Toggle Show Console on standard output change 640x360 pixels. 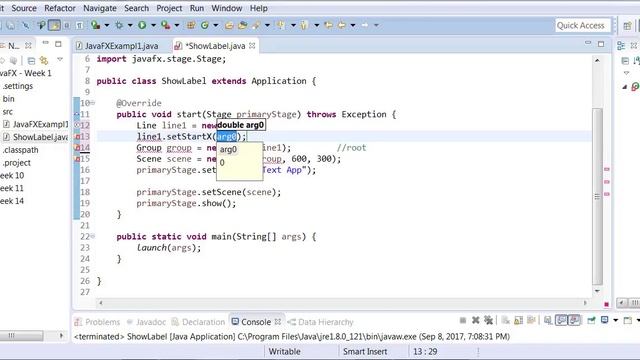click(x=562, y=320)
